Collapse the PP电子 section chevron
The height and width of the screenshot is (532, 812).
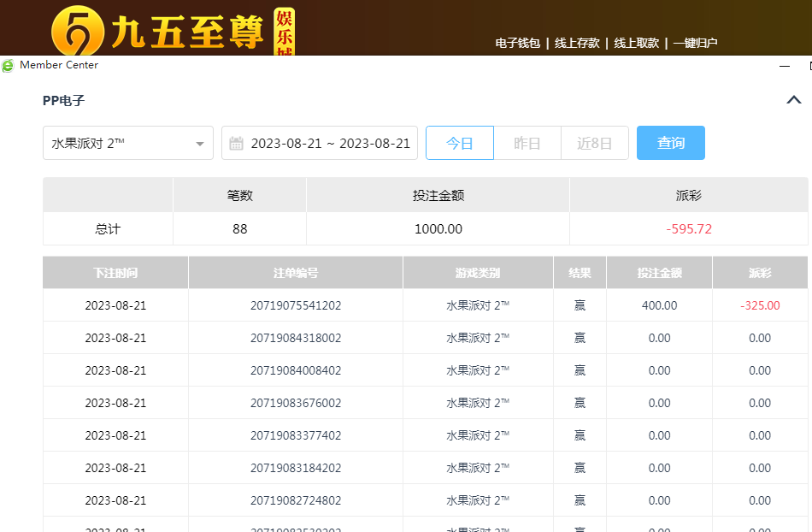[x=793, y=100]
